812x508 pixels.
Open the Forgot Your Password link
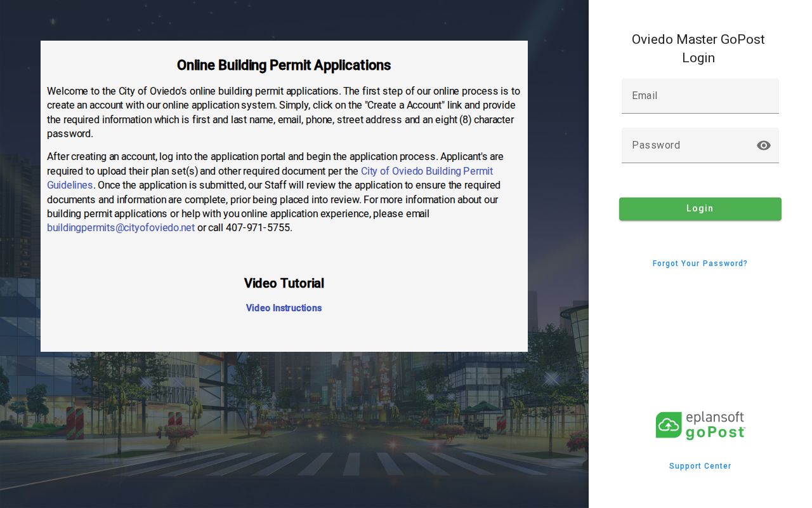coord(700,264)
